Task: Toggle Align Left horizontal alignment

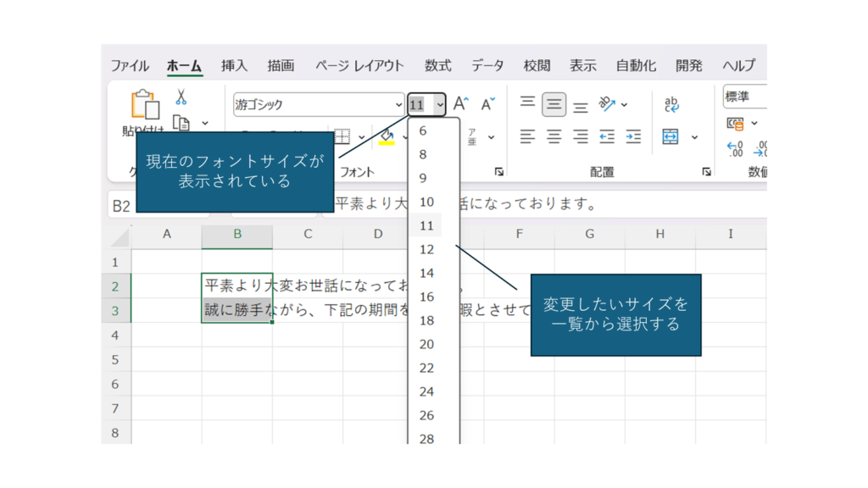Action: pos(527,136)
